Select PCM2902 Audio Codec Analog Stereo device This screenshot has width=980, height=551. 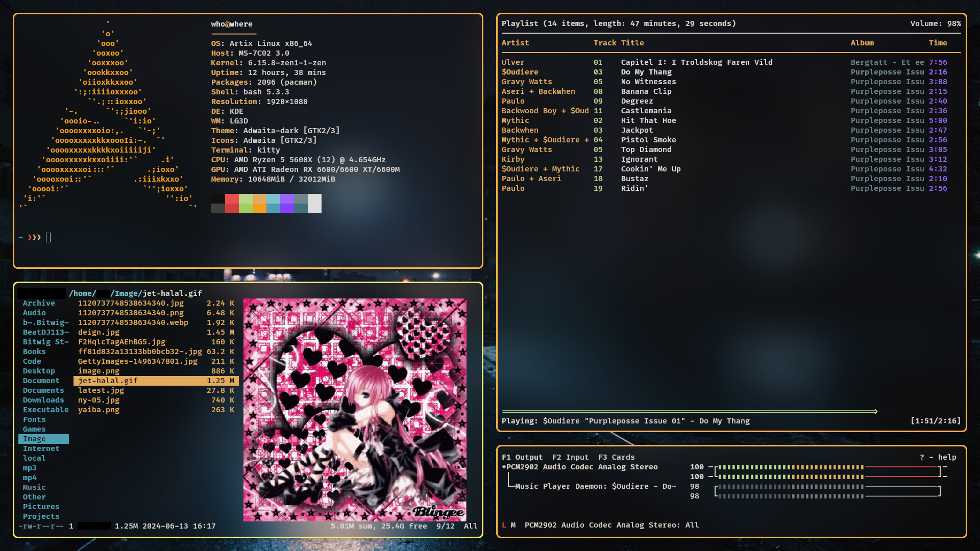[580, 467]
